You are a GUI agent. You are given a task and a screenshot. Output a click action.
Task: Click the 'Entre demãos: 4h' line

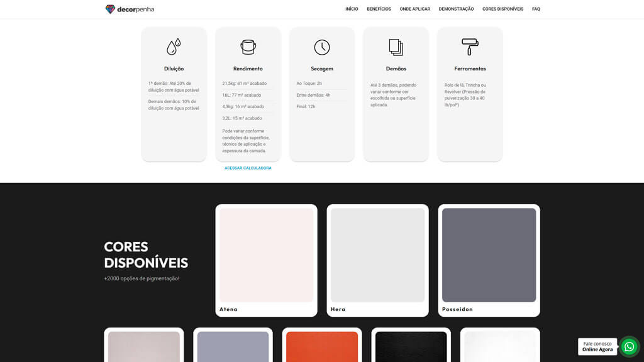[313, 96]
